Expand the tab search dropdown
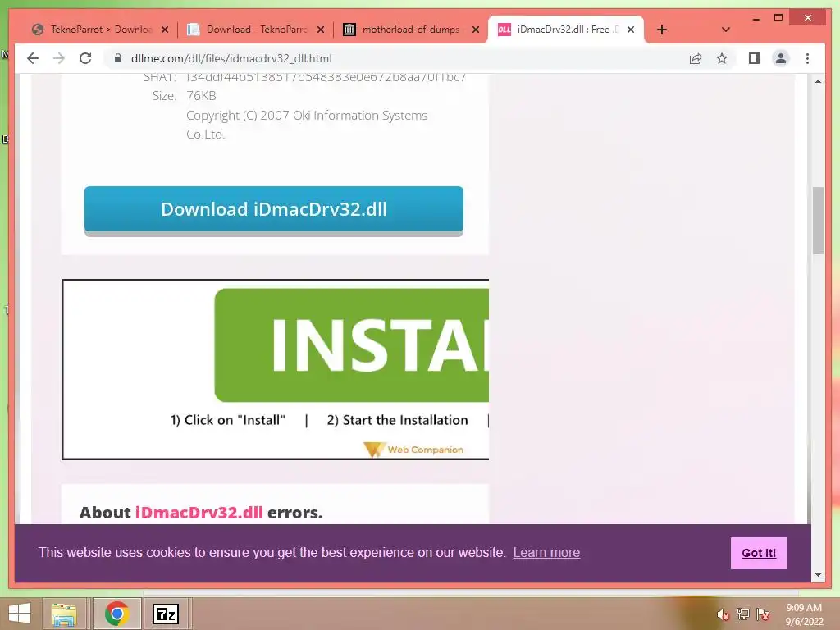840x630 pixels. pyautogui.click(x=725, y=30)
